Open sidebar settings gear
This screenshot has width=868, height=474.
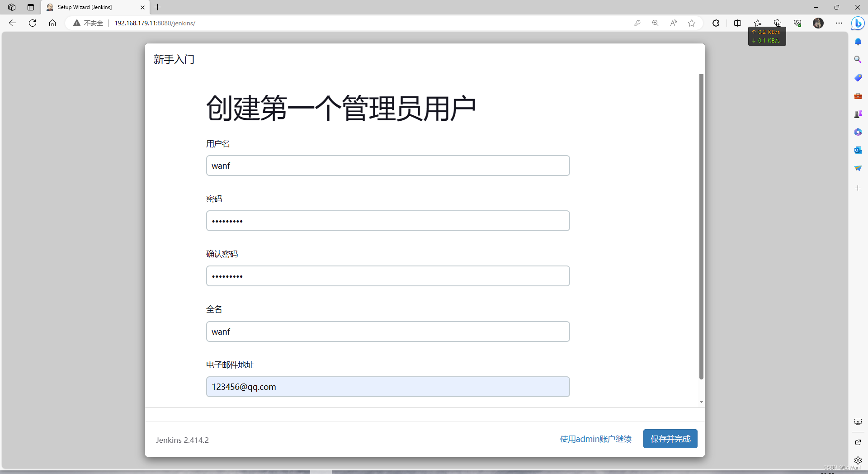tap(858, 460)
